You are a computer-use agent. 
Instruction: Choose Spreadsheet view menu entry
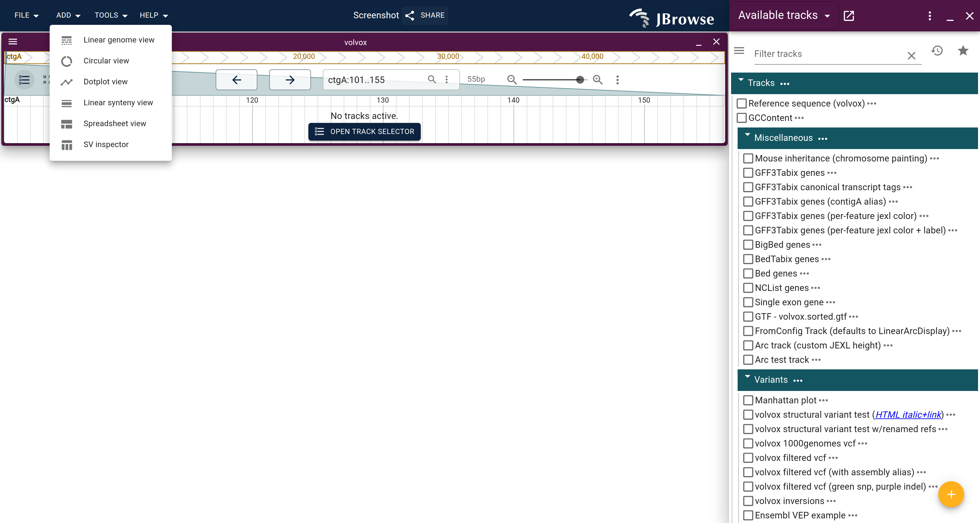coord(110,124)
